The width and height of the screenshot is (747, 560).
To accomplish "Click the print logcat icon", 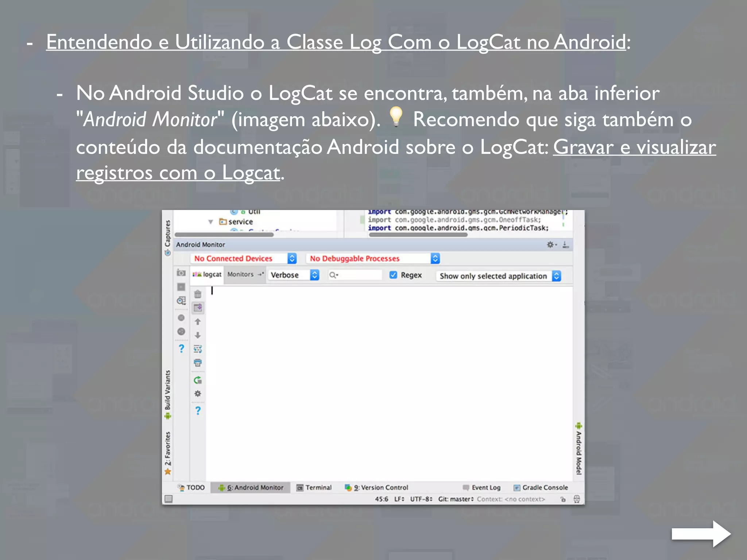I will (x=198, y=363).
